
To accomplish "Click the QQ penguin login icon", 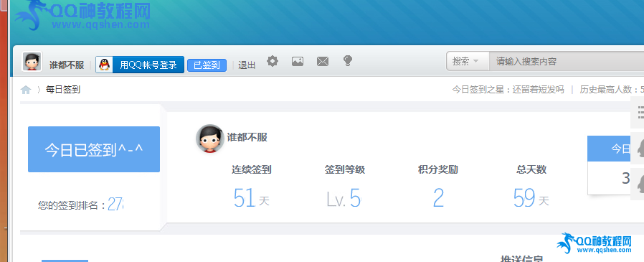I will pos(104,65).
